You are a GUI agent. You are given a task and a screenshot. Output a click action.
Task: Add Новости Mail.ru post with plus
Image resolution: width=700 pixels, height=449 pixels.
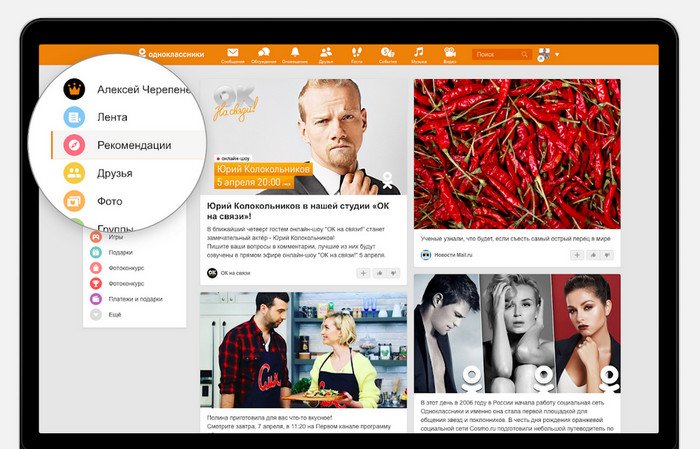pyautogui.click(x=577, y=255)
